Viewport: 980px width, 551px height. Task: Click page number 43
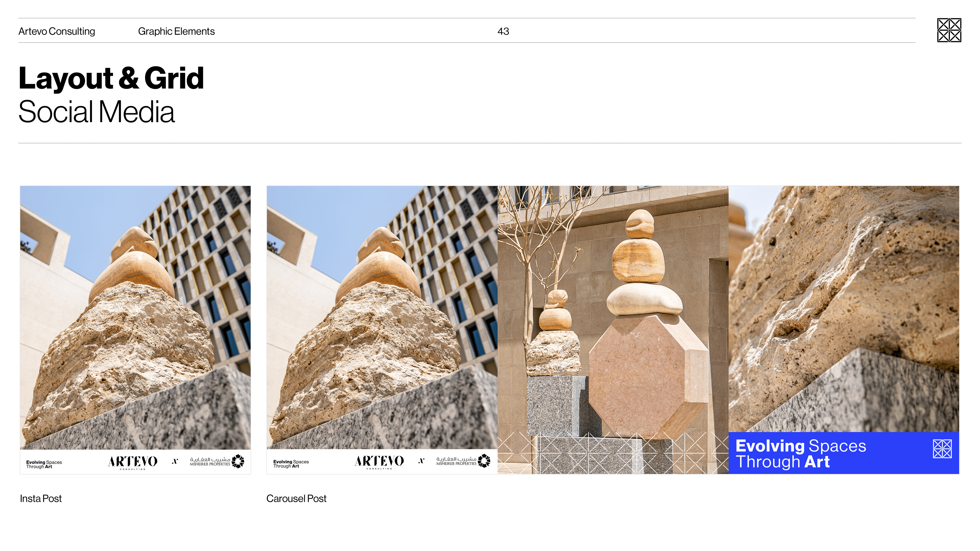click(x=503, y=31)
